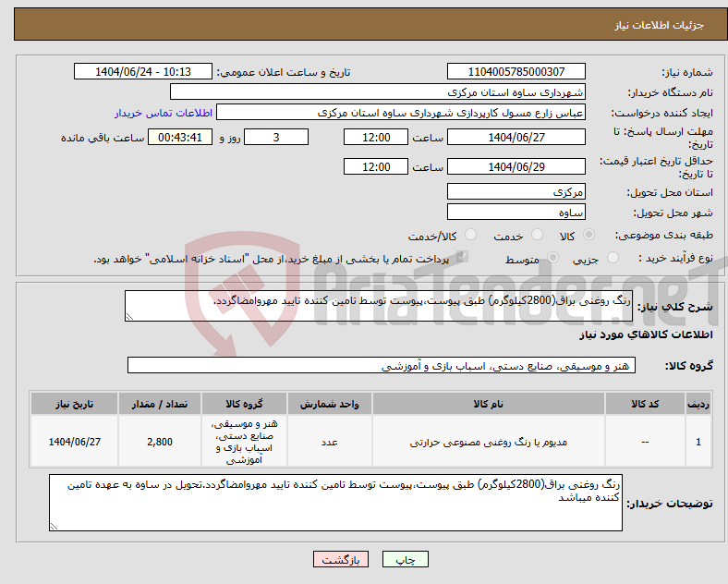728x584 pixels.
Task: Click the need date cell 1404/06/27
Action: [74, 442]
